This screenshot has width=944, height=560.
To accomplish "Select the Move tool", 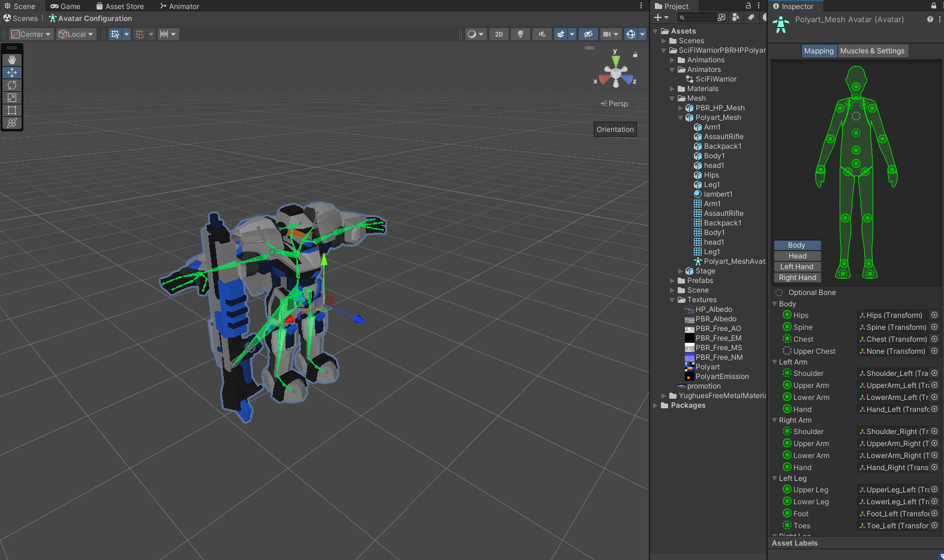I will pos(12,73).
